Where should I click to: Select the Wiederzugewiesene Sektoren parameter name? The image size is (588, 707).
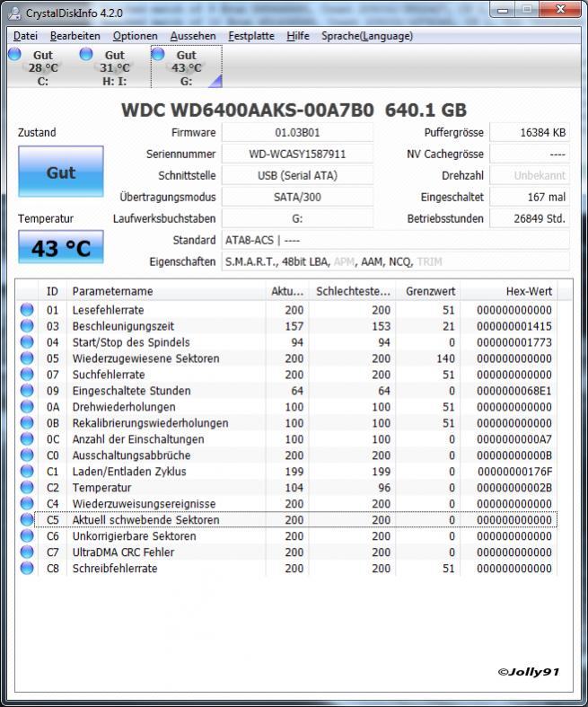[146, 358]
